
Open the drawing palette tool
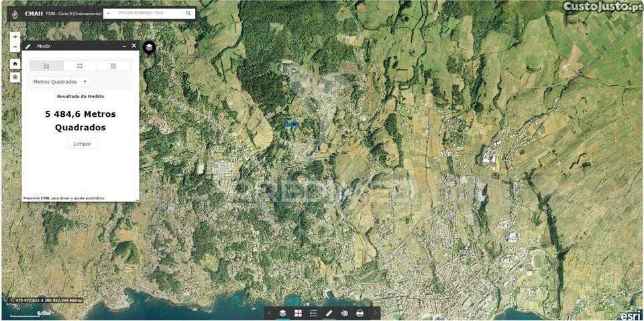pyautogui.click(x=344, y=313)
